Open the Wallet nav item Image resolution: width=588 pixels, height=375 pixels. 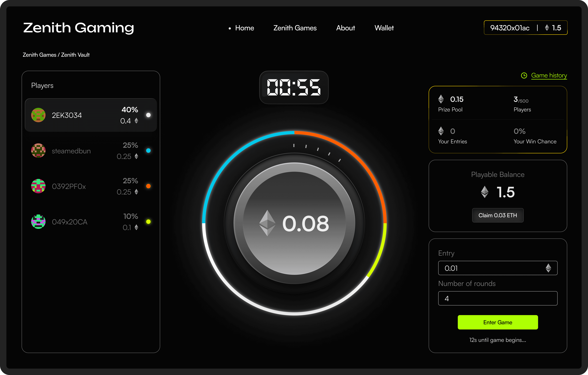[x=384, y=28]
